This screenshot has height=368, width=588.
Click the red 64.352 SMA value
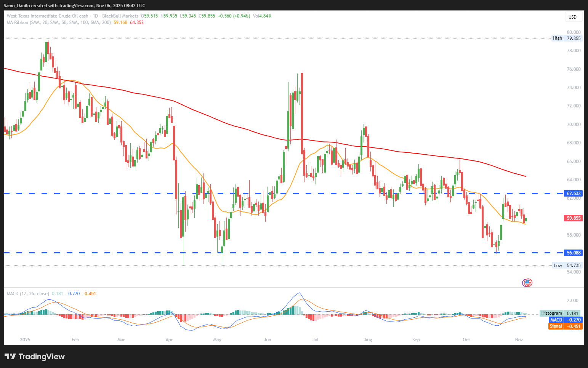137,22
